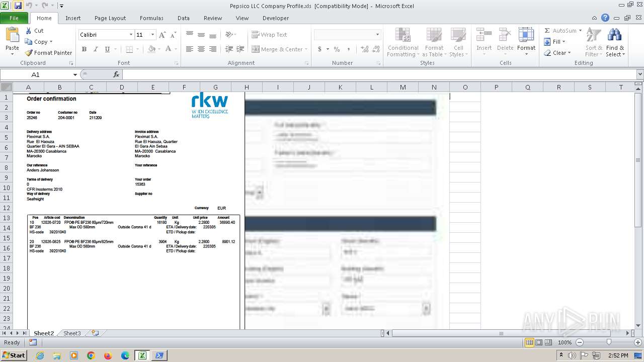Image resolution: width=644 pixels, height=362 pixels.
Task: Open Find & Select menu
Action: [615, 42]
